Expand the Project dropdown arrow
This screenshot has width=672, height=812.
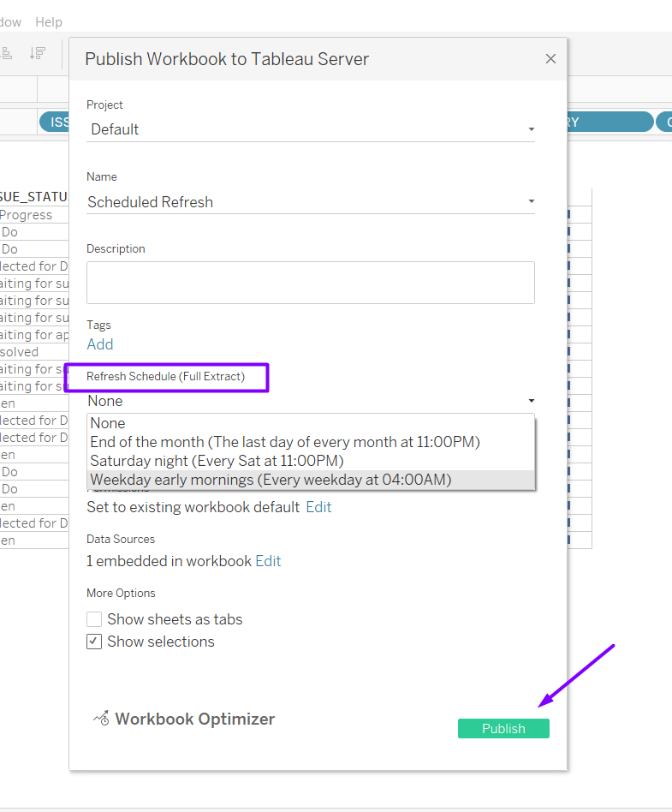coord(531,129)
